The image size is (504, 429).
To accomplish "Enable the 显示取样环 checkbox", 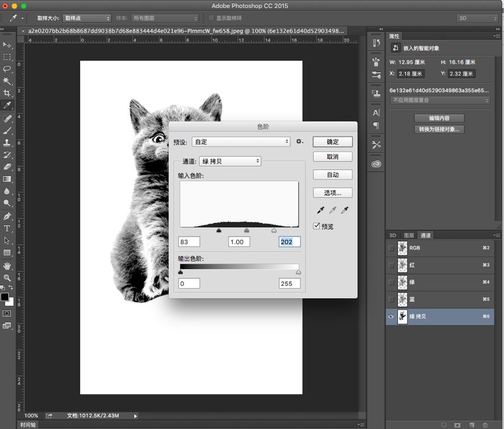I will [x=211, y=18].
